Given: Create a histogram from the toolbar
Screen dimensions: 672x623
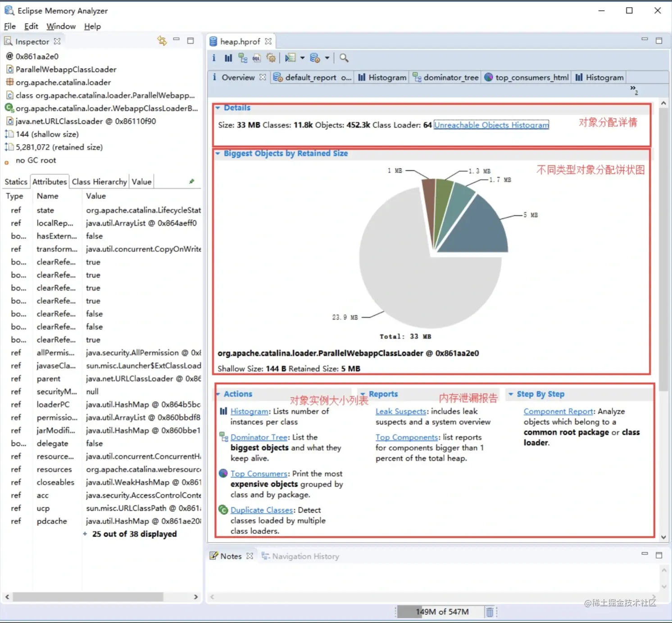Looking at the screenshot, I should [x=228, y=58].
